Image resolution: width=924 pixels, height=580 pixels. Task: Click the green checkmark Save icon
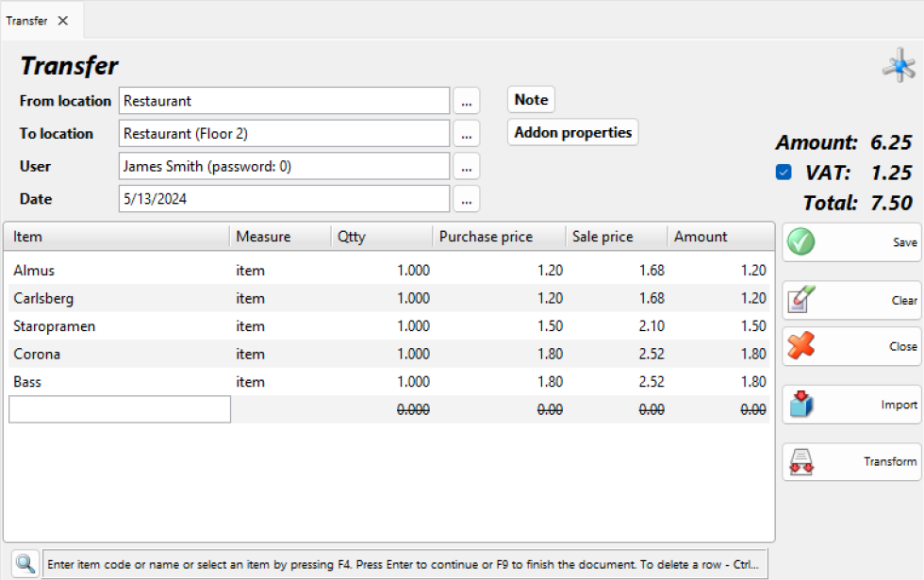click(800, 241)
